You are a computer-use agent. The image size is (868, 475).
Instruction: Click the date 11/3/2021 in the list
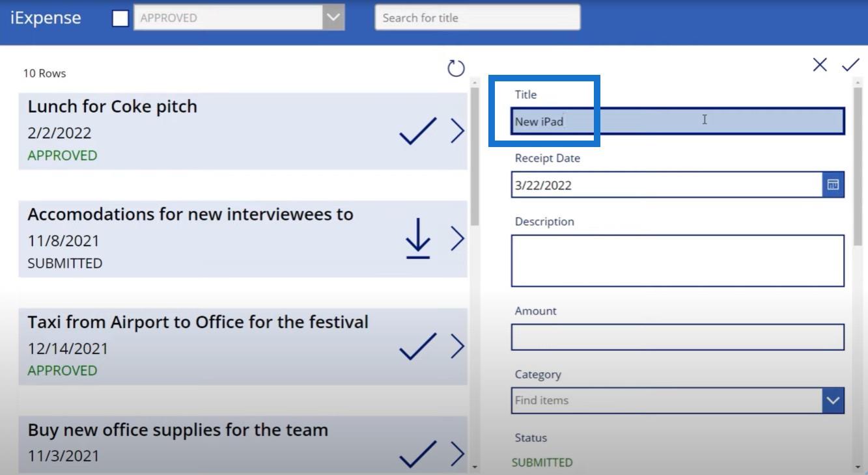[63, 456]
